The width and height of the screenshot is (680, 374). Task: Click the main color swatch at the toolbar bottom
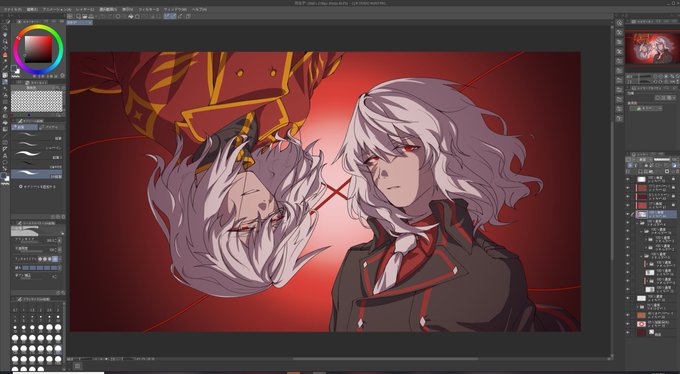click(x=4, y=176)
